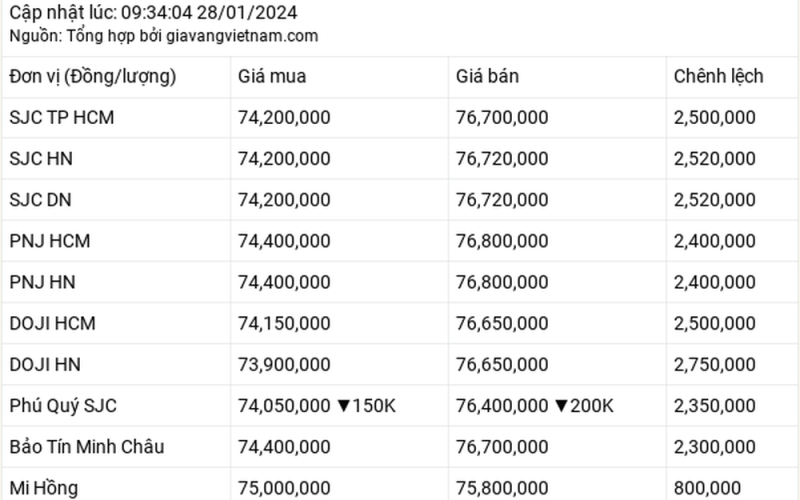Click the SJC TP HCM row label
This screenshot has height=500, width=800.
click(x=61, y=117)
